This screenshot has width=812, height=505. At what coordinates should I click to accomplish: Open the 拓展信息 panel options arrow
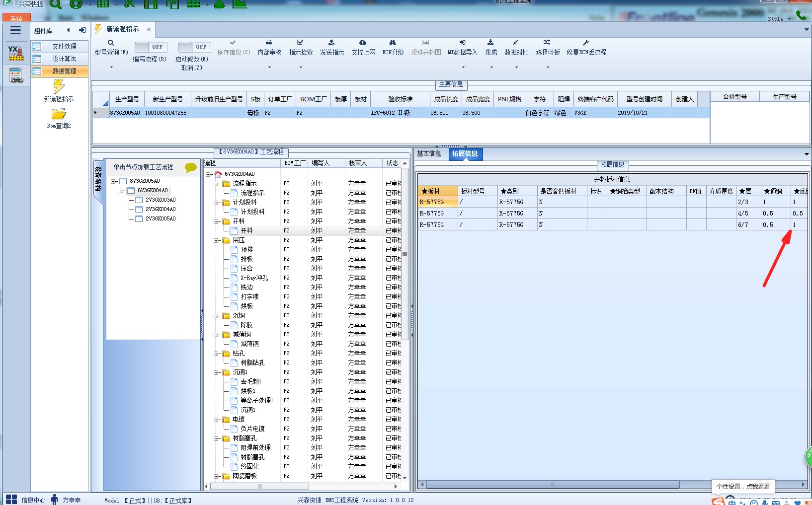tap(806, 154)
